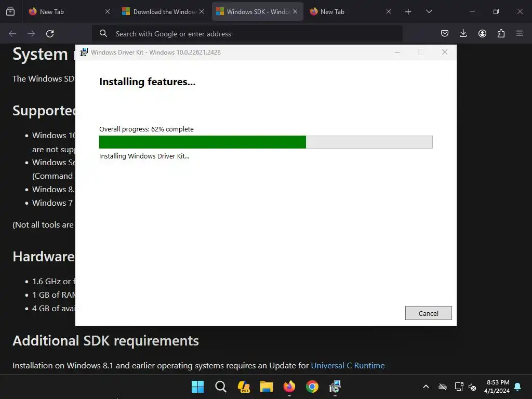The height and width of the screenshot is (399, 532).
Task: Open the Universal C Runtime link
Action: pos(348,365)
